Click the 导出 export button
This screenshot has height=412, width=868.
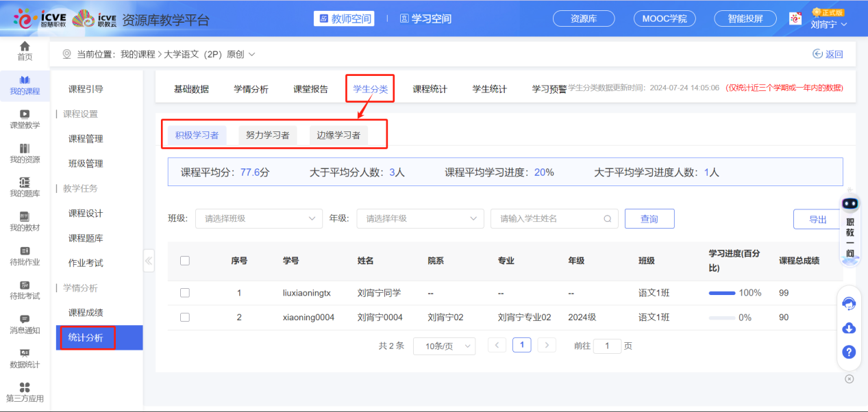817,219
